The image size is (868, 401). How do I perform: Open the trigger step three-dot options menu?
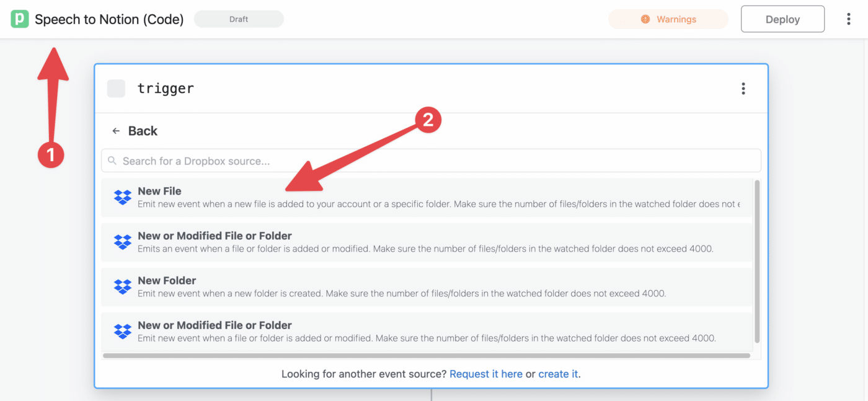coord(743,89)
